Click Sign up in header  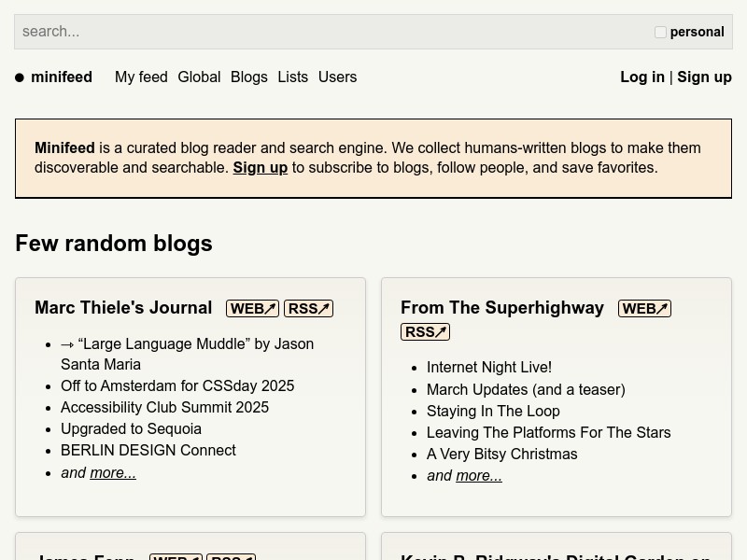click(705, 77)
